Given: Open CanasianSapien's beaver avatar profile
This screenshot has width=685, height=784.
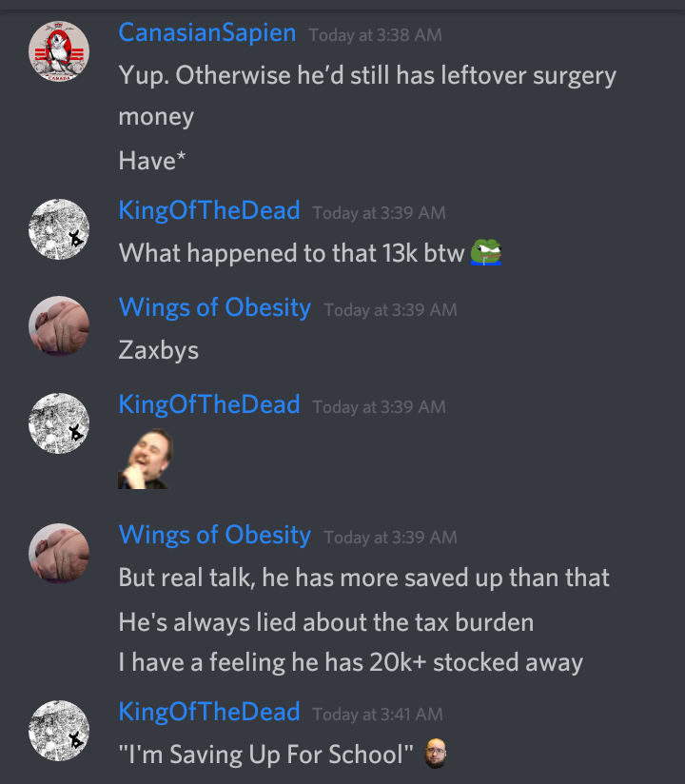Looking at the screenshot, I should [59, 51].
